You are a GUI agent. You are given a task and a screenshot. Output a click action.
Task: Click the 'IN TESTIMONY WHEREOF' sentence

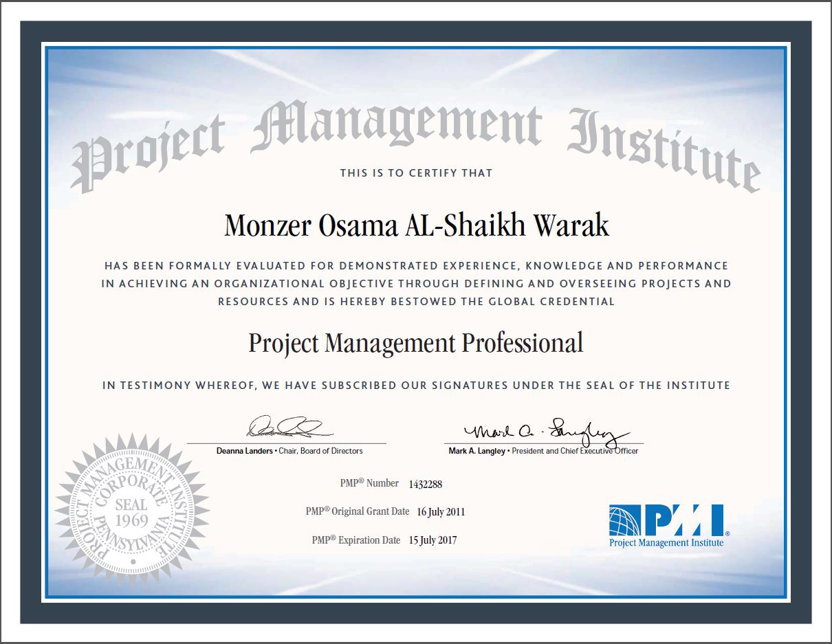click(416, 386)
